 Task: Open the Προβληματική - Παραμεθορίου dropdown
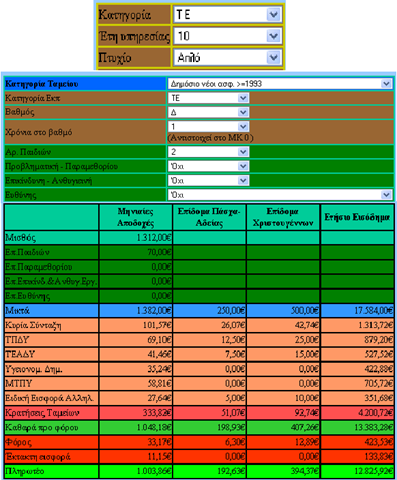coord(208,166)
